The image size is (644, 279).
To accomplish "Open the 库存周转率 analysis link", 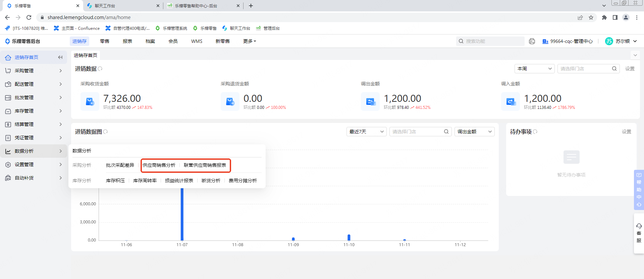I will tap(145, 181).
